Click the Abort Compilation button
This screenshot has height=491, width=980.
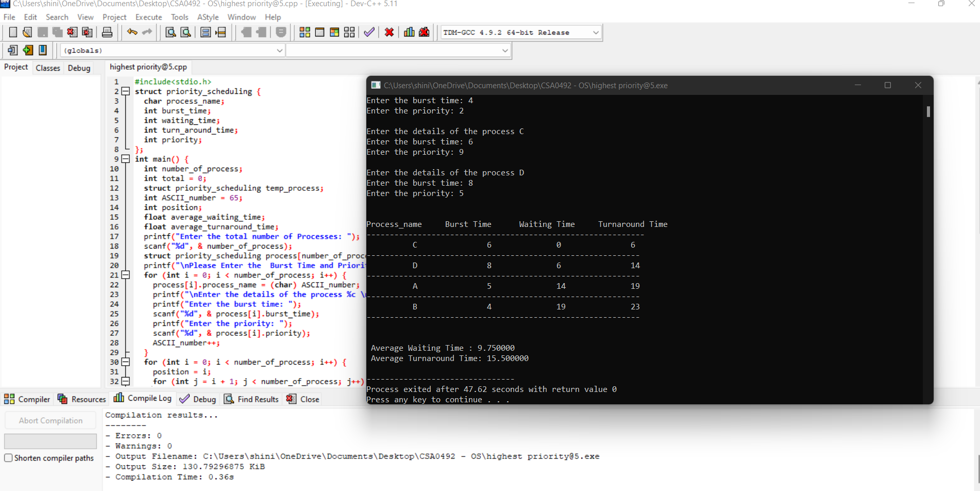[x=50, y=420]
